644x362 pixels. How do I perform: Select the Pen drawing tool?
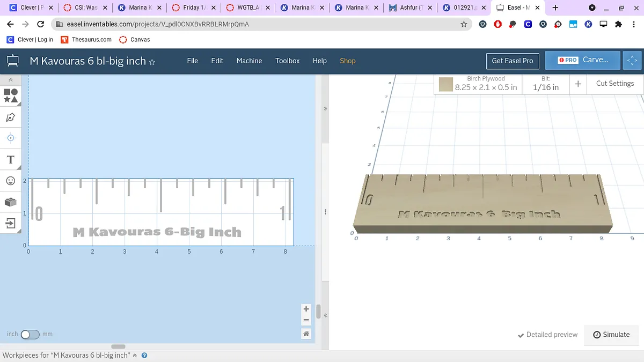pos(11,117)
